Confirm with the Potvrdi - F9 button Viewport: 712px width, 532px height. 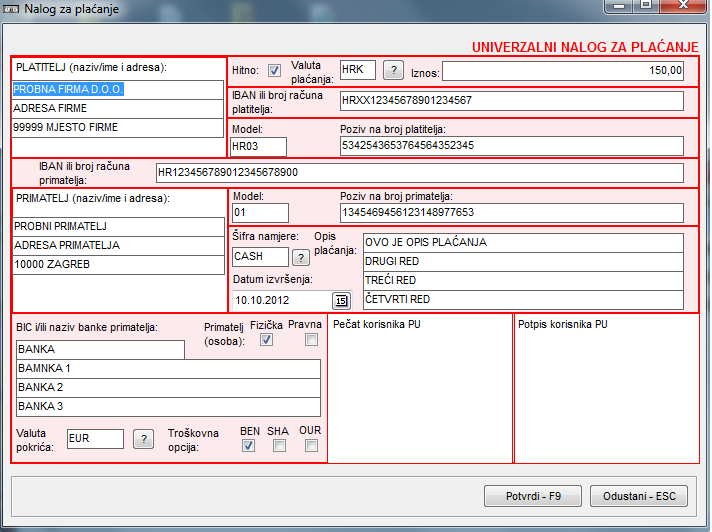tap(533, 496)
